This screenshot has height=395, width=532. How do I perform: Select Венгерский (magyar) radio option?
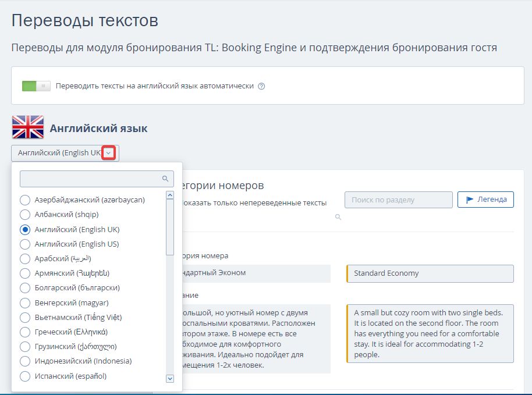point(25,303)
